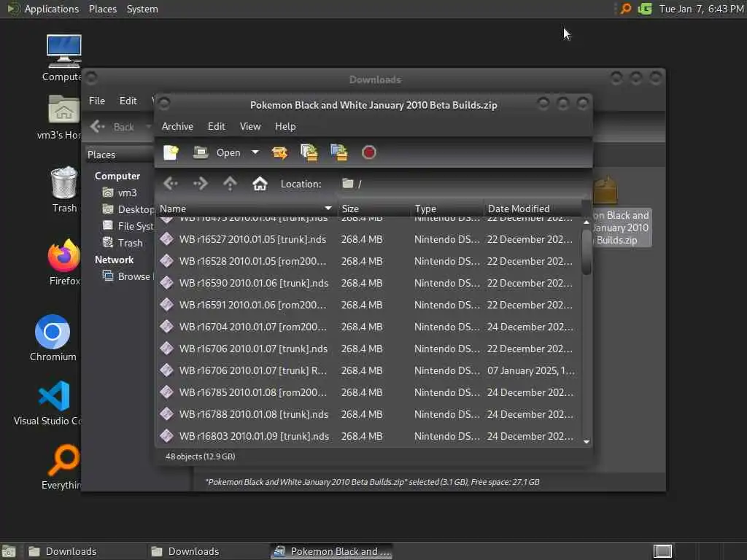Sort by Size column header
Viewport: 747px width, 560px height.
pyautogui.click(x=373, y=209)
